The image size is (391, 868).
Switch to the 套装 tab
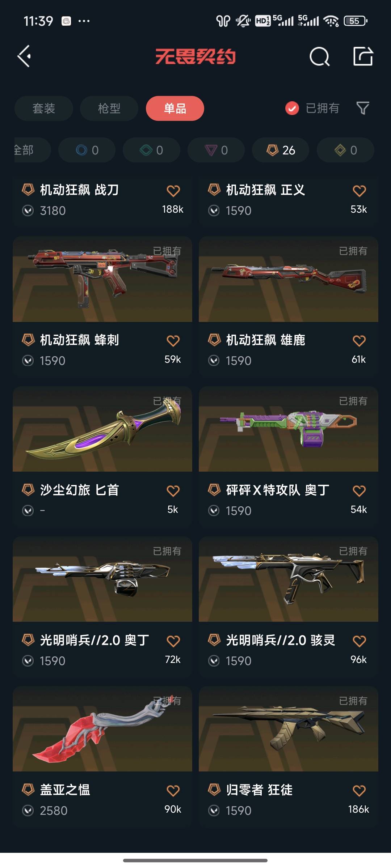click(x=44, y=108)
